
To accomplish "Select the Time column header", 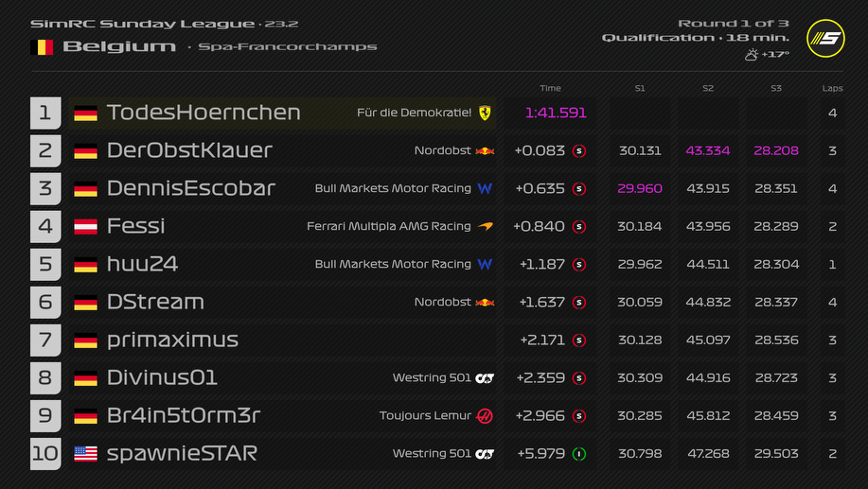I will pyautogui.click(x=550, y=88).
